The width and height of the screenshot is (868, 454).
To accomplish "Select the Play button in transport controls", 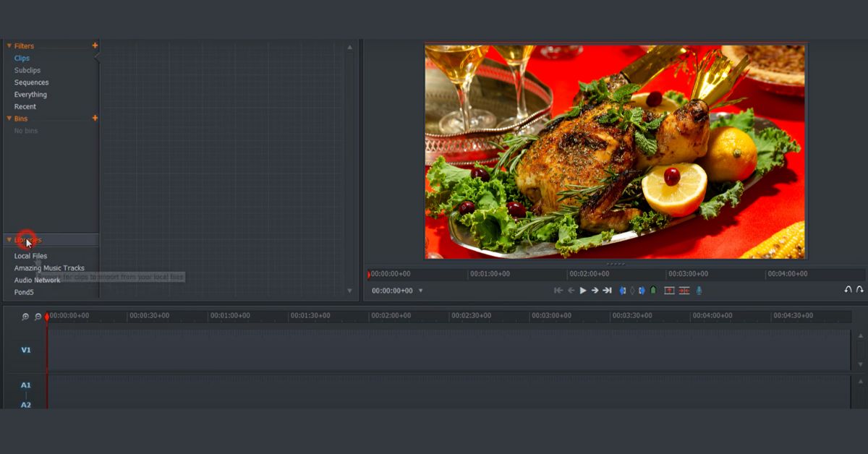I will coord(583,290).
